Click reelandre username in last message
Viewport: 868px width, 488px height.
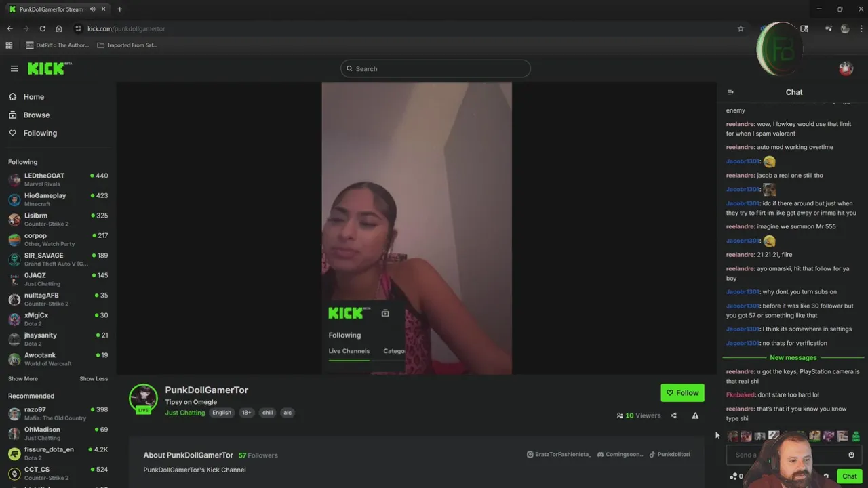point(741,409)
